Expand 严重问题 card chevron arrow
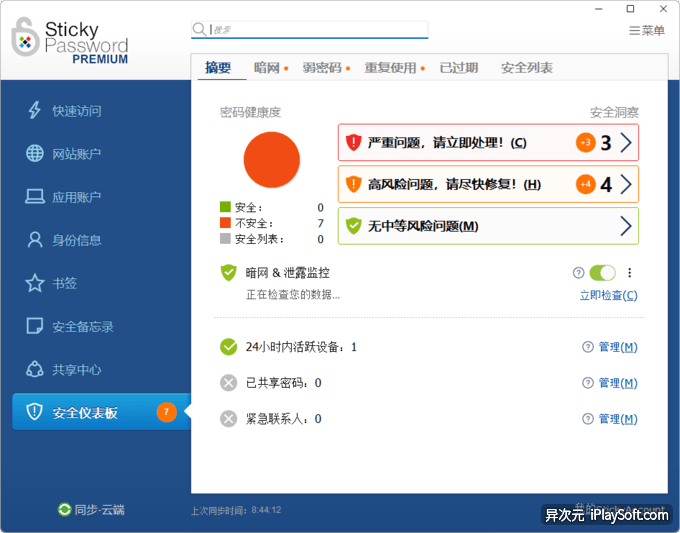 point(626,142)
